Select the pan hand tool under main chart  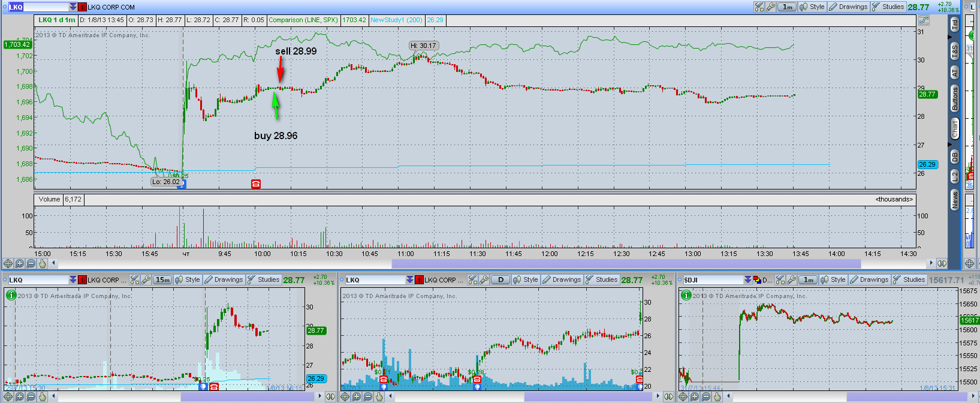click(43, 263)
